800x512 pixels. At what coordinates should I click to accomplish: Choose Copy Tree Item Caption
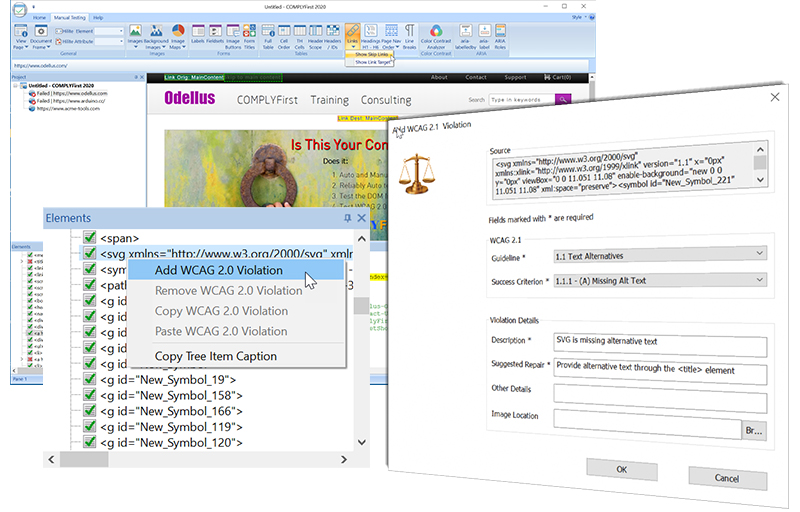click(216, 356)
